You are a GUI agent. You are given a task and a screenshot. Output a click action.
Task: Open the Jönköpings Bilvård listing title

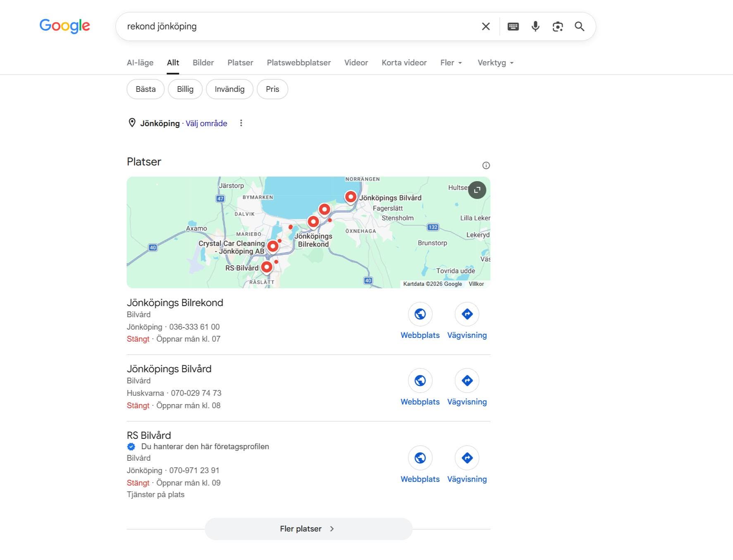(x=169, y=369)
